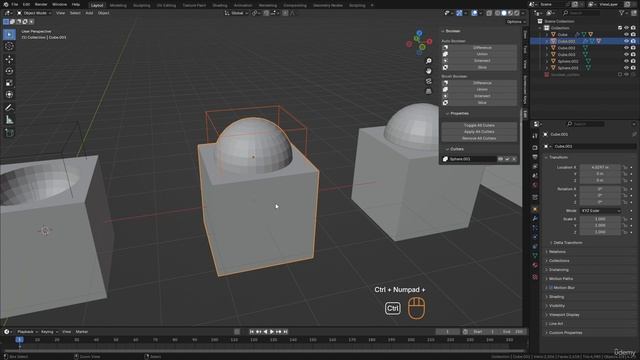Switch to Modeling workspace tab
640x360 pixels.
(118, 5)
